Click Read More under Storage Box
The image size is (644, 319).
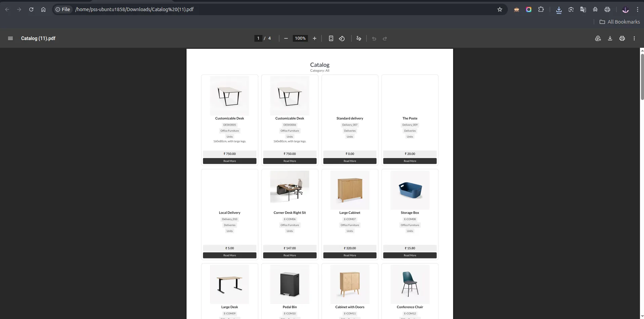click(410, 255)
